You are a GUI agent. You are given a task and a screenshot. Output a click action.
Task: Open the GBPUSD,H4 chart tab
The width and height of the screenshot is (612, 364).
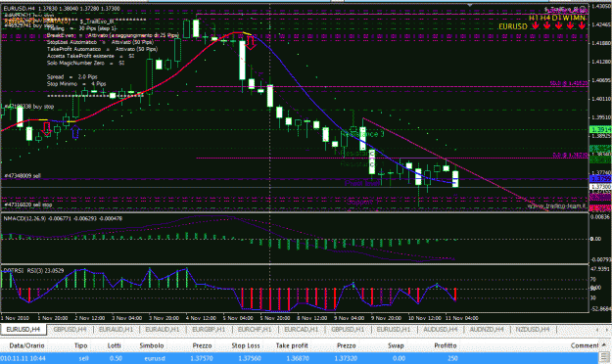click(70, 330)
